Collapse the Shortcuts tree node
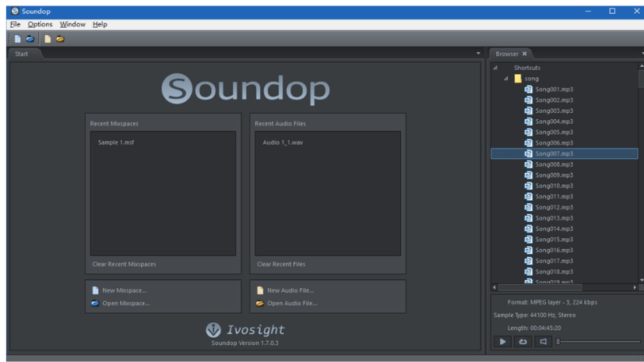This screenshot has width=644, height=362. pyautogui.click(x=495, y=68)
